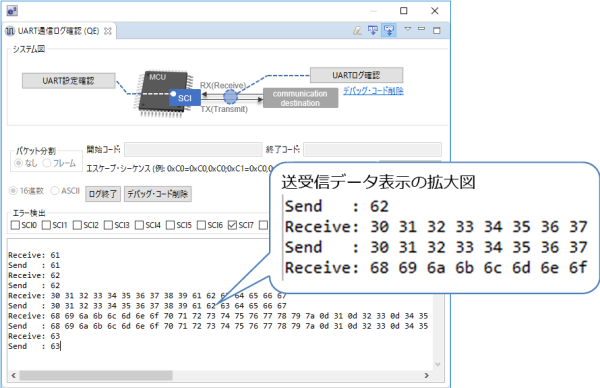Screen dimensions: 600x388
Task: Select the なし packet split radio
Action: click(18, 163)
